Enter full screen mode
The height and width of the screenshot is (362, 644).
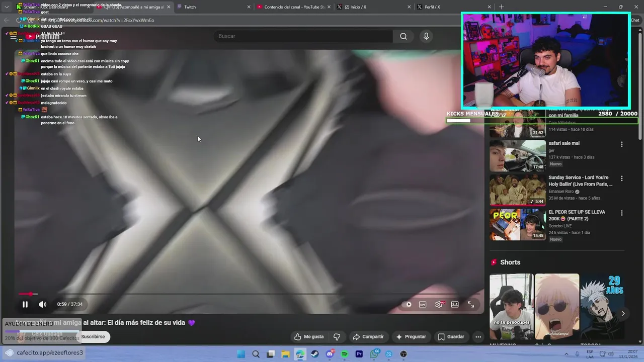tap(471, 304)
